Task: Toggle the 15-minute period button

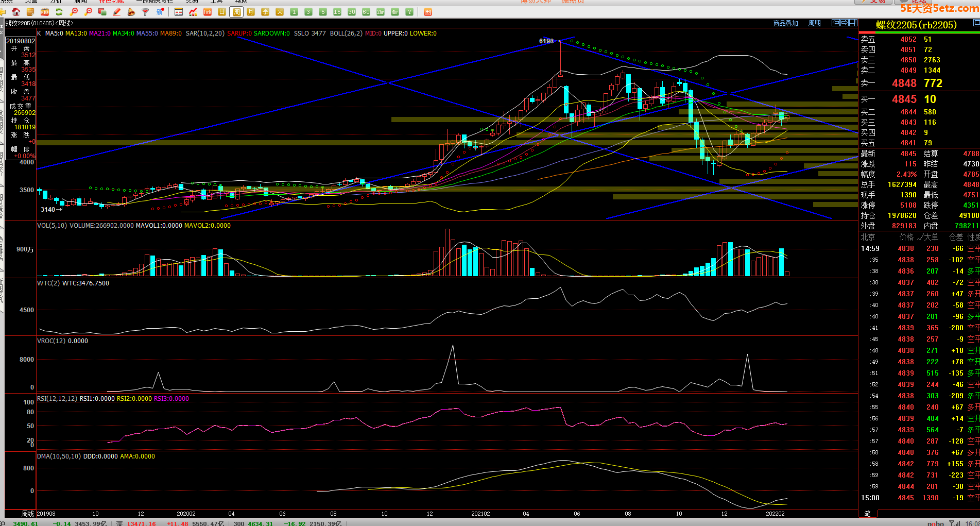Action: tap(337, 12)
